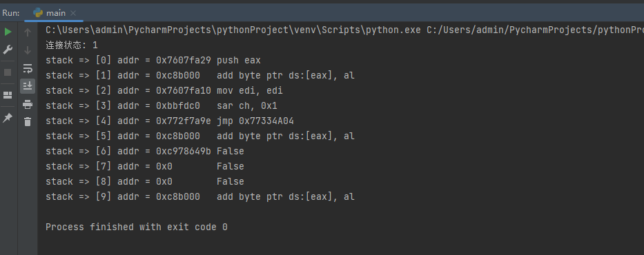
Task: Click the Run: panel label
Action: 10,13
